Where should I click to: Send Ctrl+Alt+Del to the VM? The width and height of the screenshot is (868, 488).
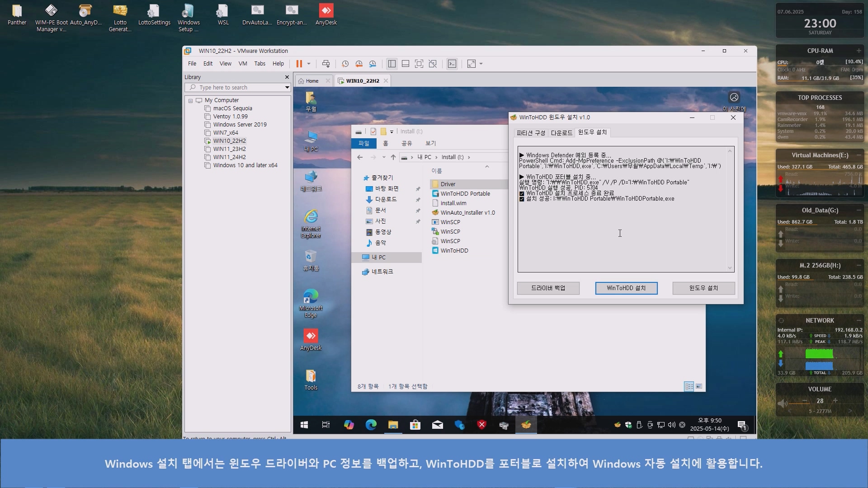326,64
